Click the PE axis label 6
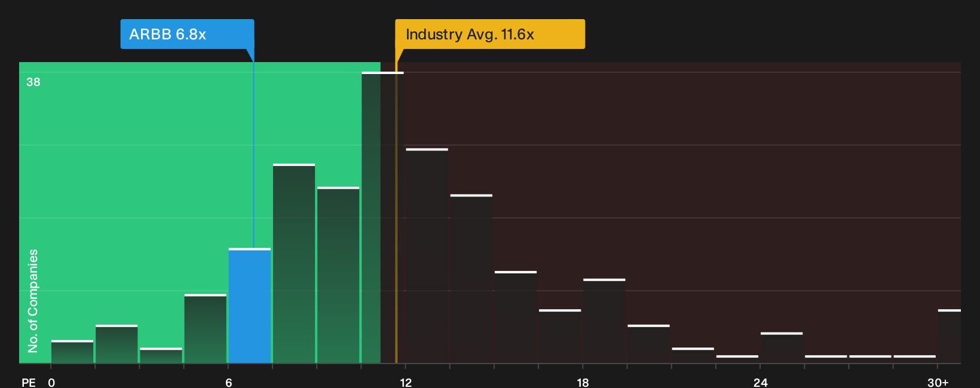Screen dimensions: 980x388 [229, 382]
